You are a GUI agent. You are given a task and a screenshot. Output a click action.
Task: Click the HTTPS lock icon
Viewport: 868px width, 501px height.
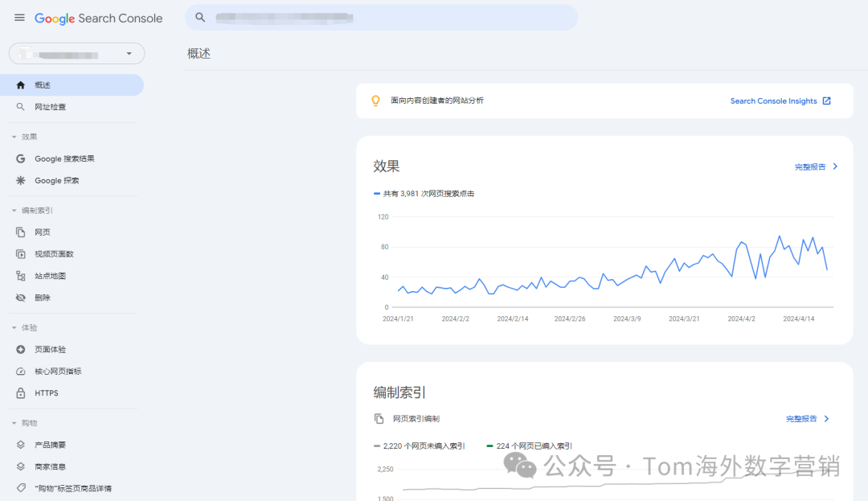[21, 393]
